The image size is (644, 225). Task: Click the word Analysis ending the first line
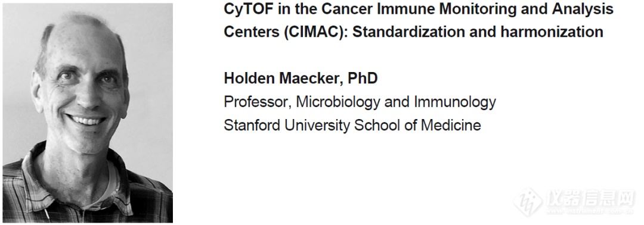583,9
